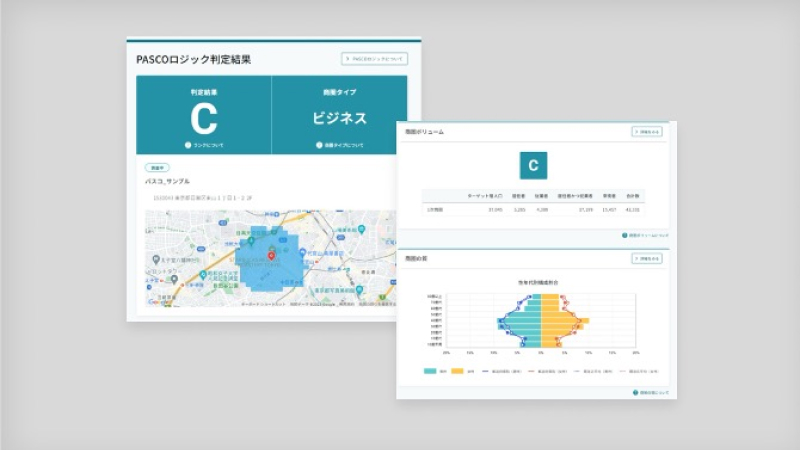Click the 1次商圏 table row label
The height and width of the screenshot is (450, 800).
pyautogui.click(x=435, y=210)
